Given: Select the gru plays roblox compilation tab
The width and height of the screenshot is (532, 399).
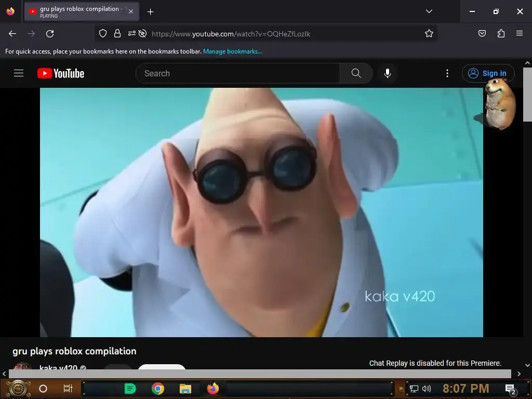Looking at the screenshot, I should click(x=82, y=11).
